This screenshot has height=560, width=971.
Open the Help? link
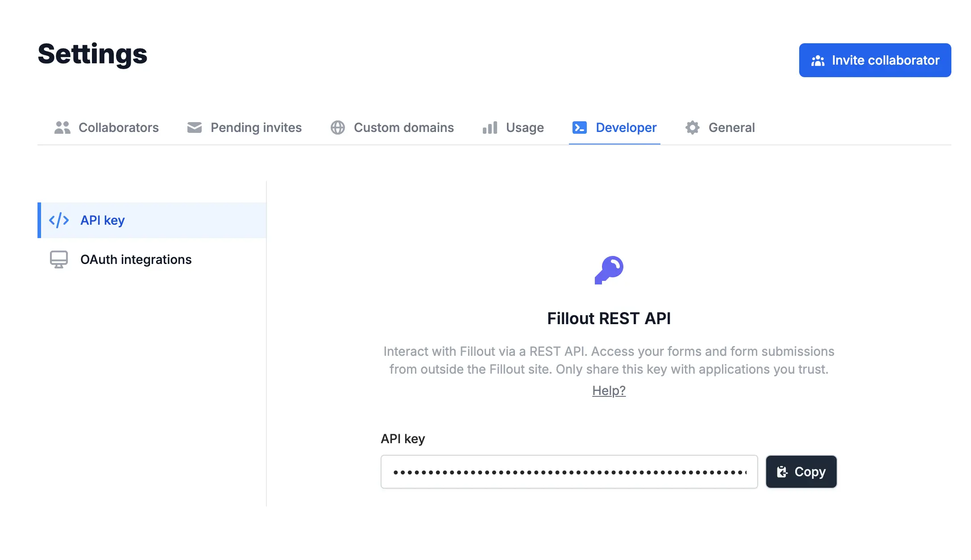point(609,390)
